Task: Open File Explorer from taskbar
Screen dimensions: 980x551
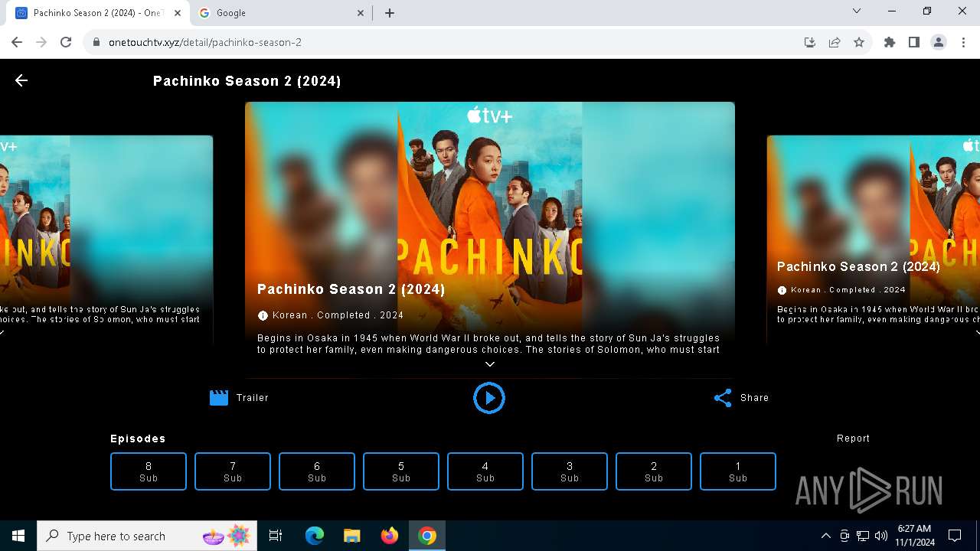Action: coord(352,536)
